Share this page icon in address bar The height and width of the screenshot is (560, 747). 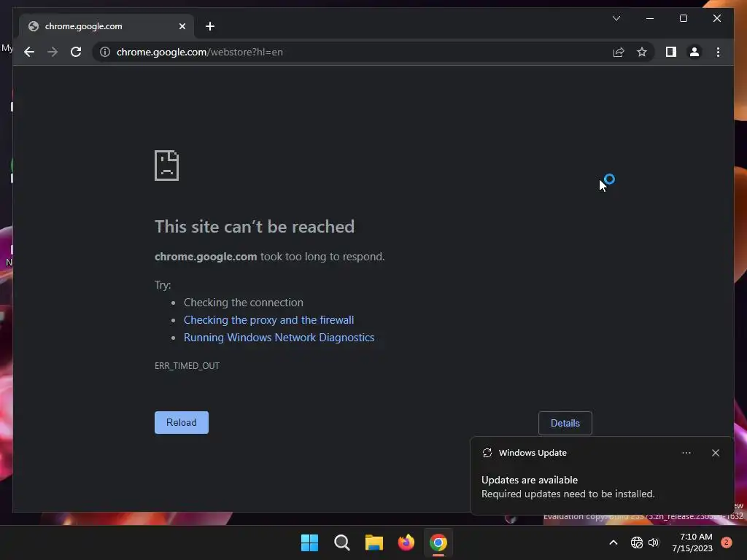click(619, 52)
